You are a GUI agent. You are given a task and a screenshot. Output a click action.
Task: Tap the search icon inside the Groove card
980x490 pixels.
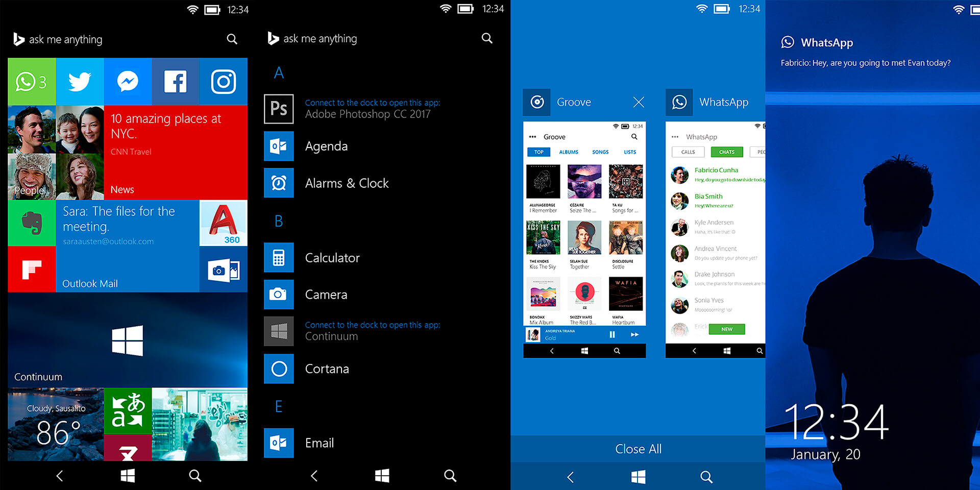634,137
